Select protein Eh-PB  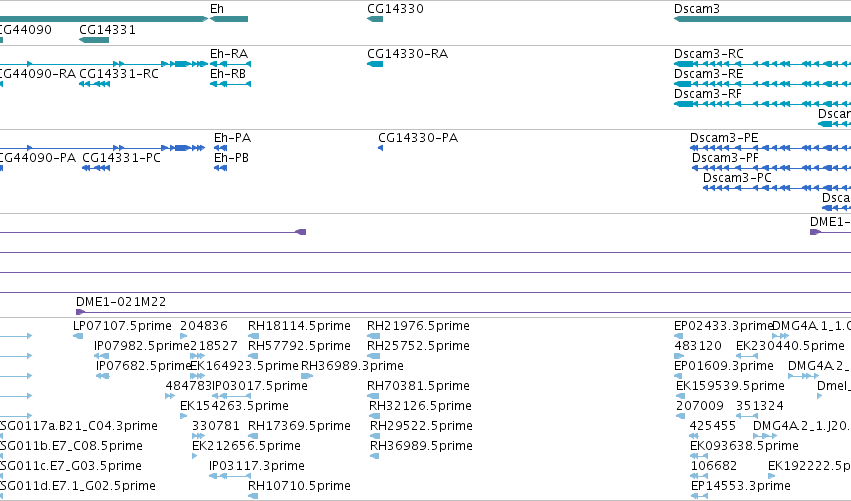tap(220, 168)
